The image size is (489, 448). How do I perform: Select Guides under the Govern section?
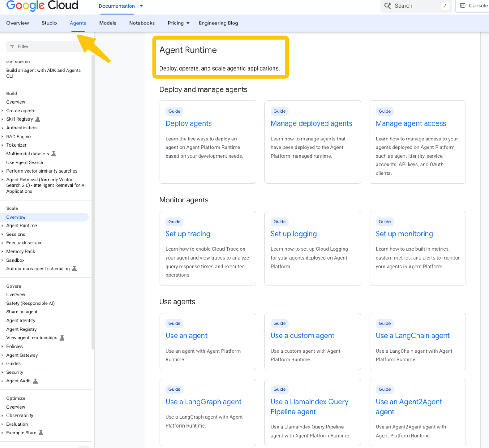(x=13, y=364)
